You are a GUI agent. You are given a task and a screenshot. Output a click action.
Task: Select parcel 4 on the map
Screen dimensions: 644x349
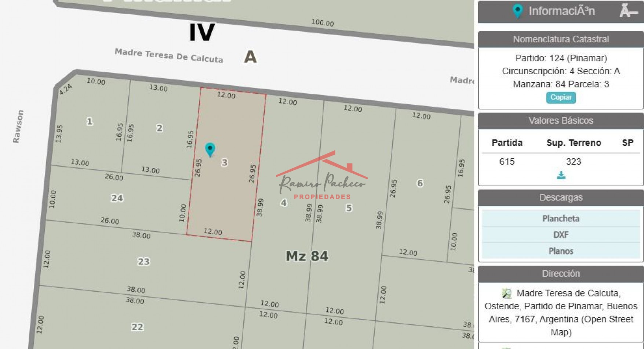tap(284, 202)
